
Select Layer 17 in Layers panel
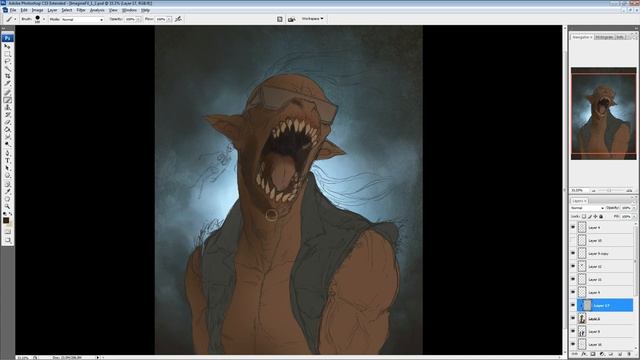604,305
